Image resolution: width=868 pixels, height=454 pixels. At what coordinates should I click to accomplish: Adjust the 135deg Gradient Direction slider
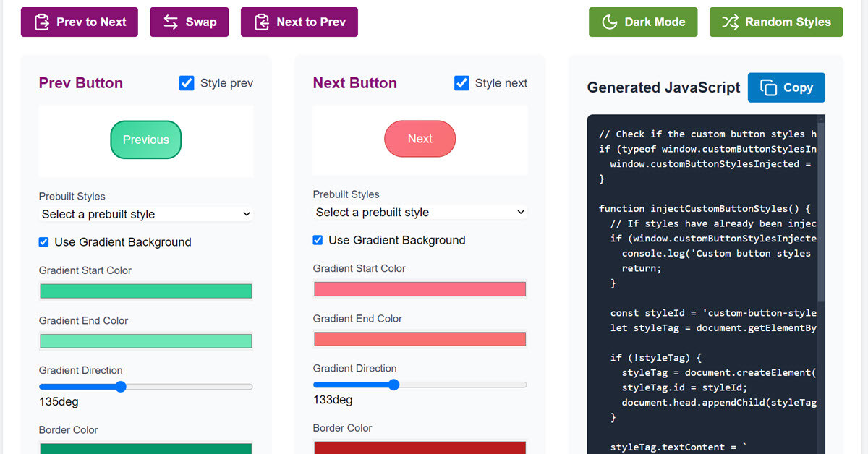point(120,387)
